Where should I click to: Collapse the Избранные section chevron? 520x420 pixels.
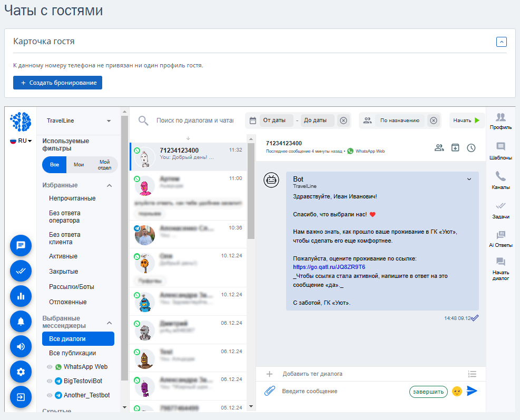pos(109,185)
